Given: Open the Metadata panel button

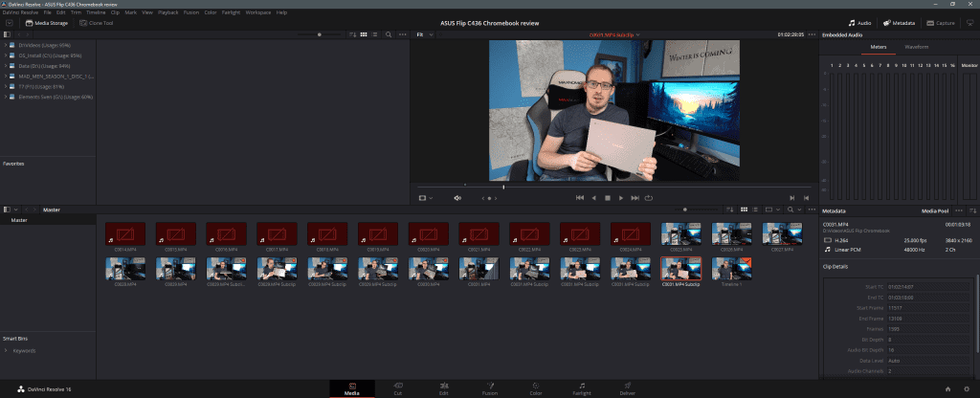Looking at the screenshot, I should pos(900,23).
